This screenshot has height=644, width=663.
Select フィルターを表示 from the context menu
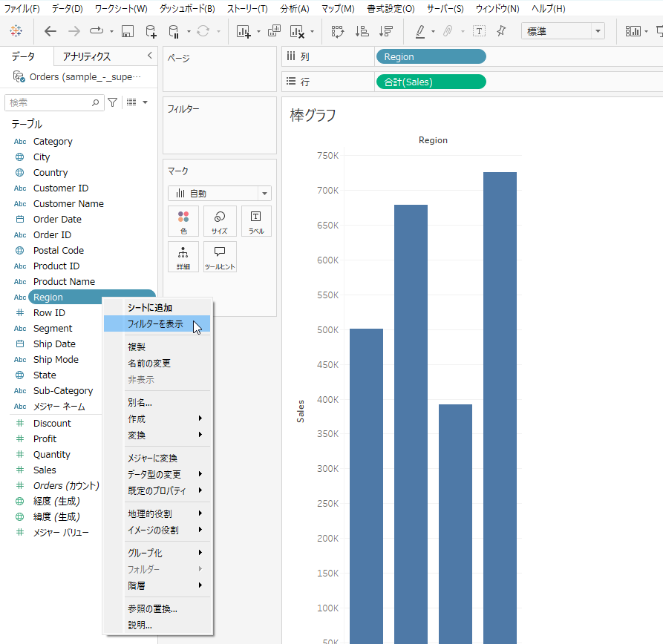[156, 324]
